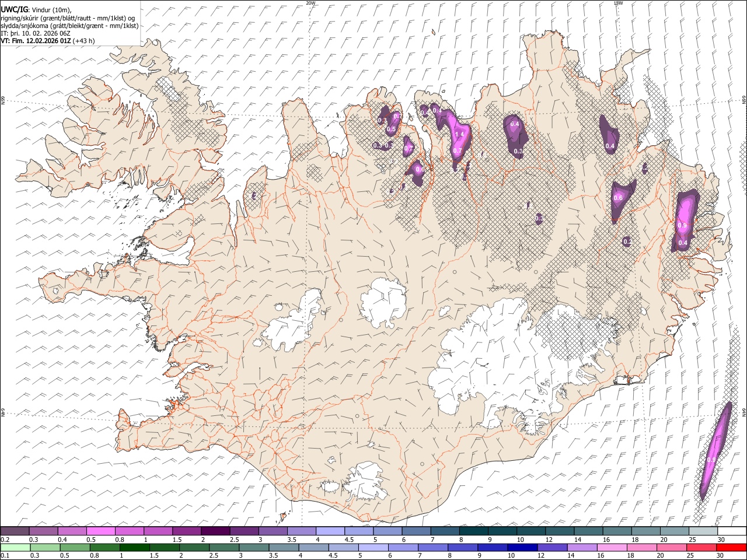Click the white swatch after 30, upper legend

(x=732, y=531)
